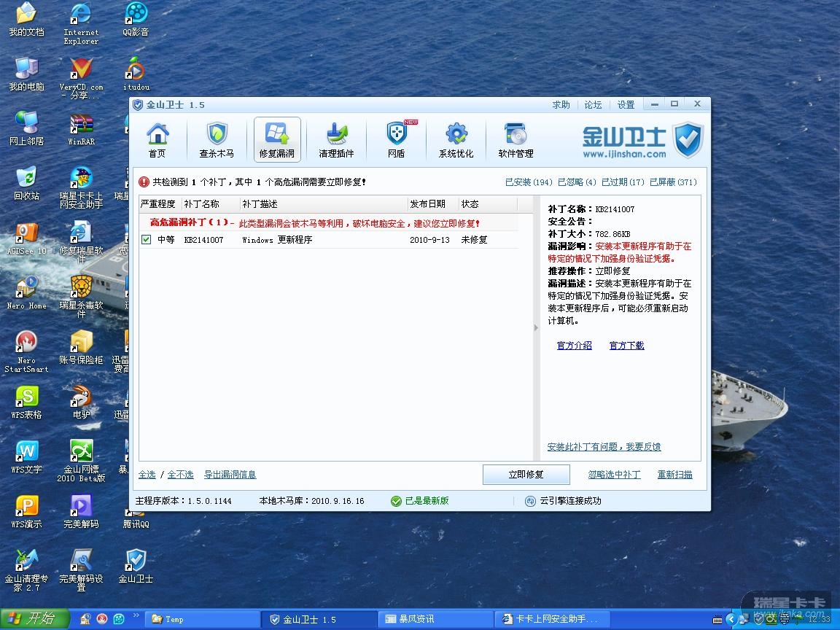Open Nero Home desktop icon
This screenshot has width=840, height=630.
click(26, 294)
